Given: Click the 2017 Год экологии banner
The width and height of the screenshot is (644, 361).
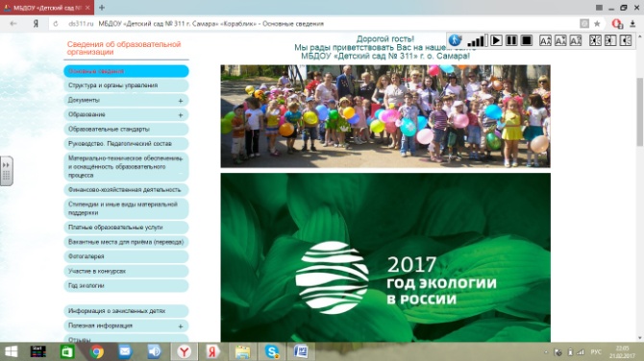Looking at the screenshot, I should 385,257.
